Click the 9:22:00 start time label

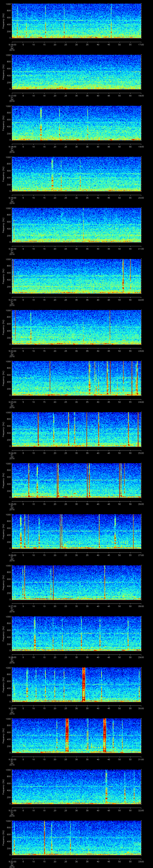click(x=12, y=351)
